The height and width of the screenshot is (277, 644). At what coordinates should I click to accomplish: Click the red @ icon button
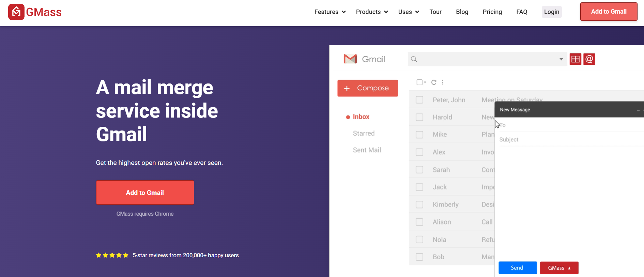click(x=589, y=59)
